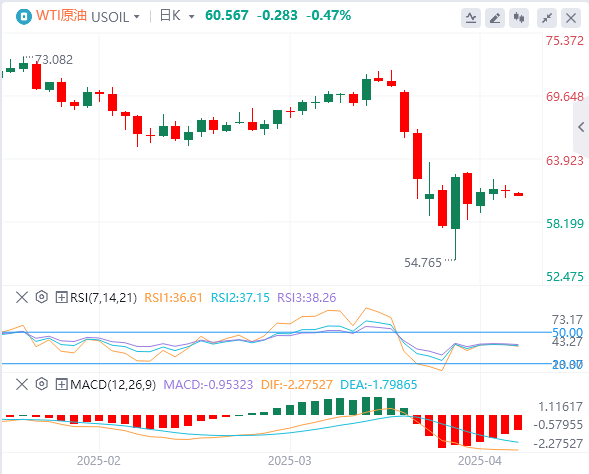Select the drawing pencil tool icon
Viewport: 589px width, 474px height.
click(495, 18)
